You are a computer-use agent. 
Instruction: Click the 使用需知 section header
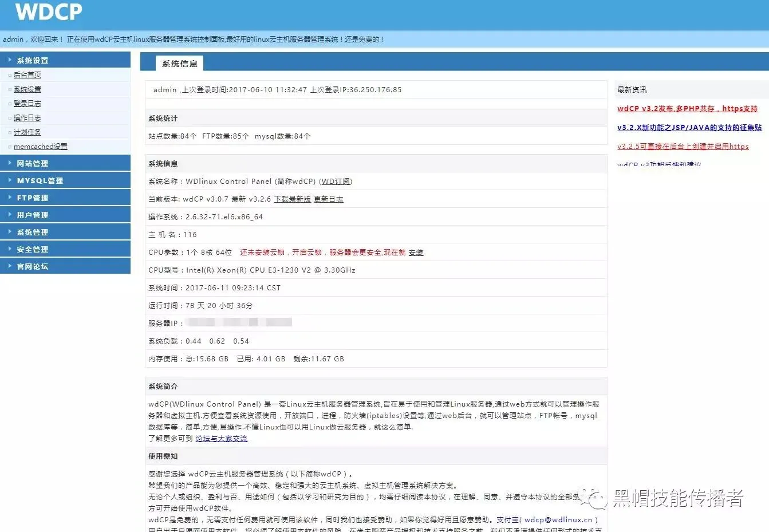[376, 456]
